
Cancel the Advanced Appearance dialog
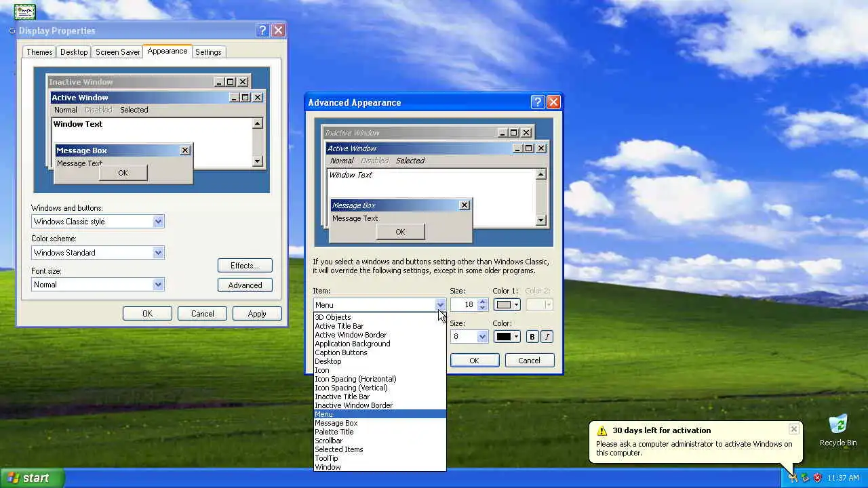pyautogui.click(x=529, y=361)
